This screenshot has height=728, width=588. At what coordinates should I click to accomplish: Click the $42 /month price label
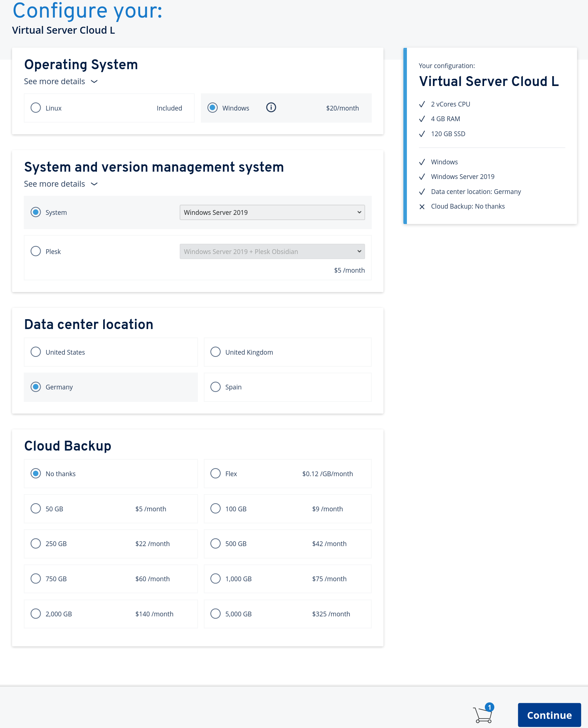click(x=329, y=544)
